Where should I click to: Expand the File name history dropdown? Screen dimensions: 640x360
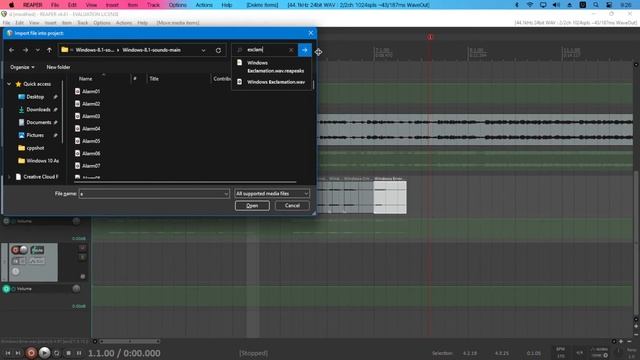226,194
